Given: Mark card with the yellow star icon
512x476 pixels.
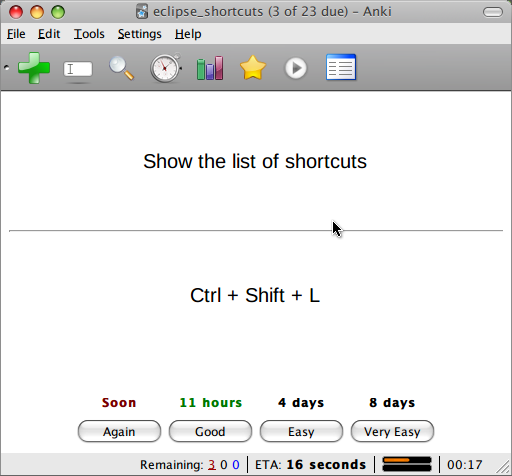Looking at the screenshot, I should coord(253,68).
